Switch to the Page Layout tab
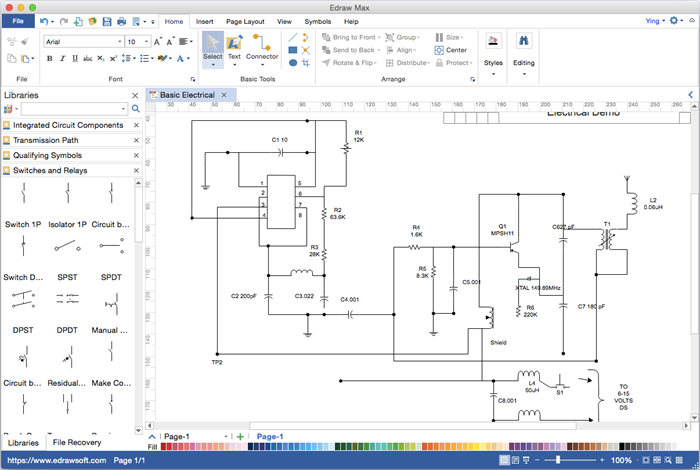Viewport: 700px width, 470px height. pyautogui.click(x=245, y=21)
